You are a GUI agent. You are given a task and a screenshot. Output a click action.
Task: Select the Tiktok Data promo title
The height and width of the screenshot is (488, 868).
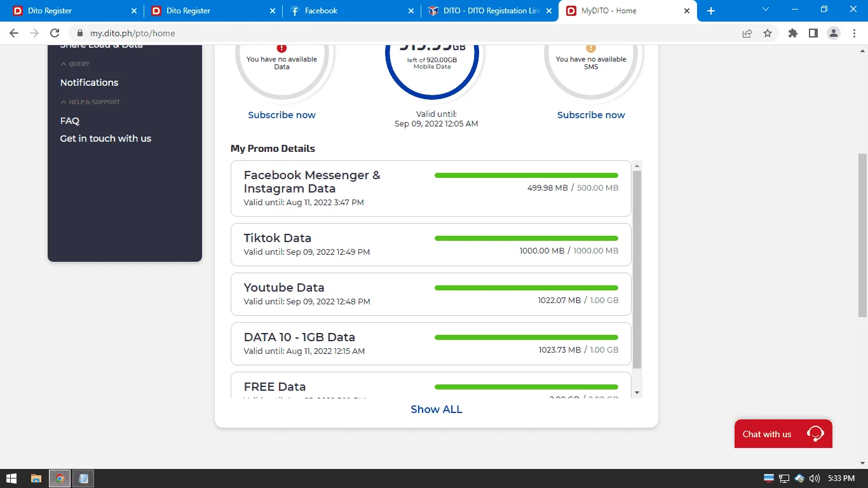point(278,238)
